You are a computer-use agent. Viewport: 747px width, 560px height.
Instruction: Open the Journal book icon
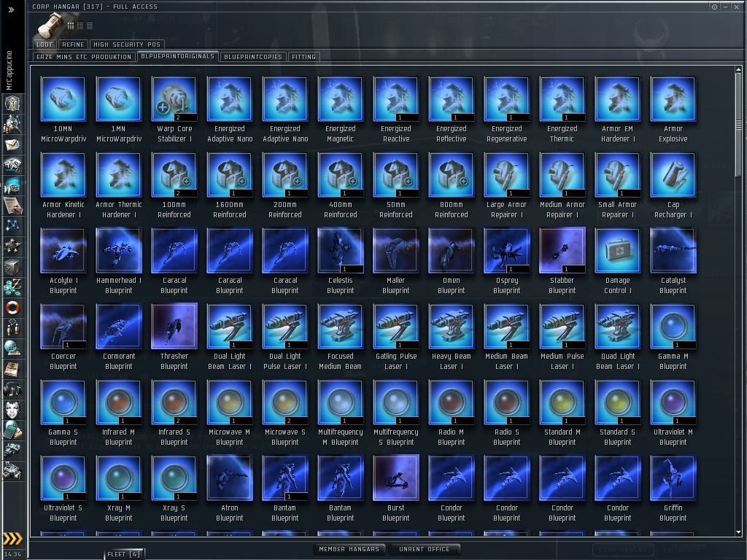click(12, 369)
